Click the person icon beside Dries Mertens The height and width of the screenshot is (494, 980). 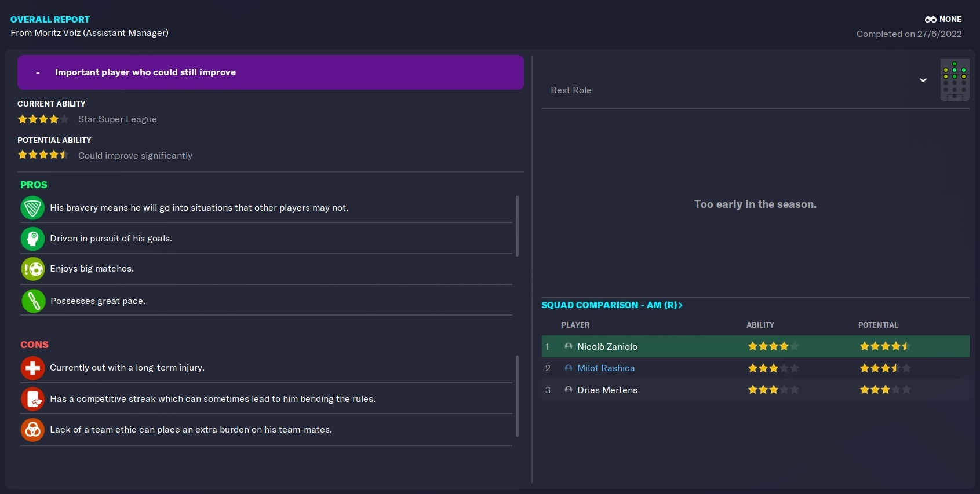point(569,390)
